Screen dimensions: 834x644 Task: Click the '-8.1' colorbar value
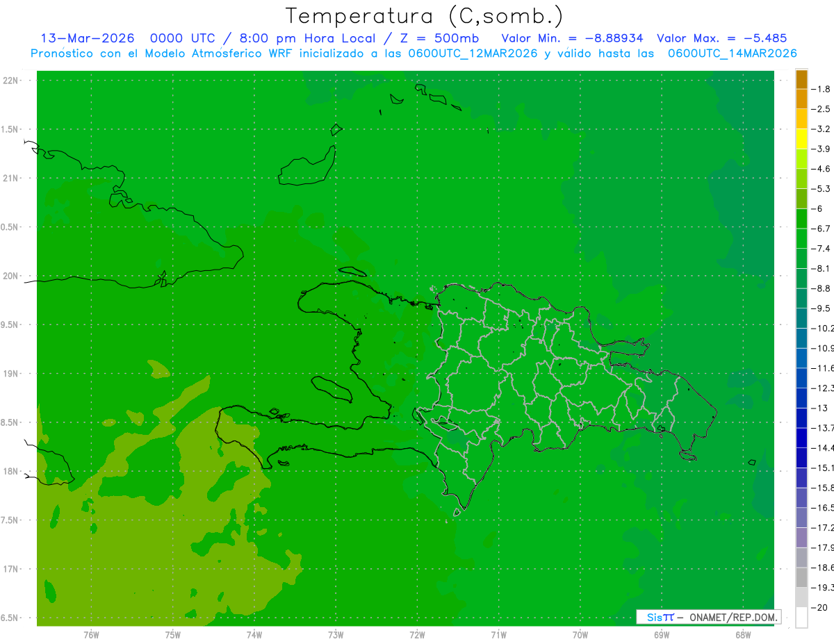821,268
